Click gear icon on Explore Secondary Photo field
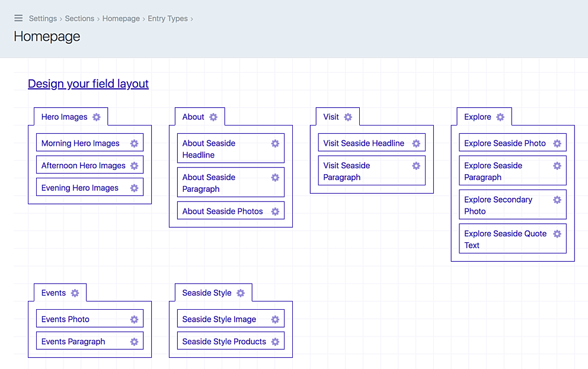Viewport: 588px width, 369px height. point(557,200)
